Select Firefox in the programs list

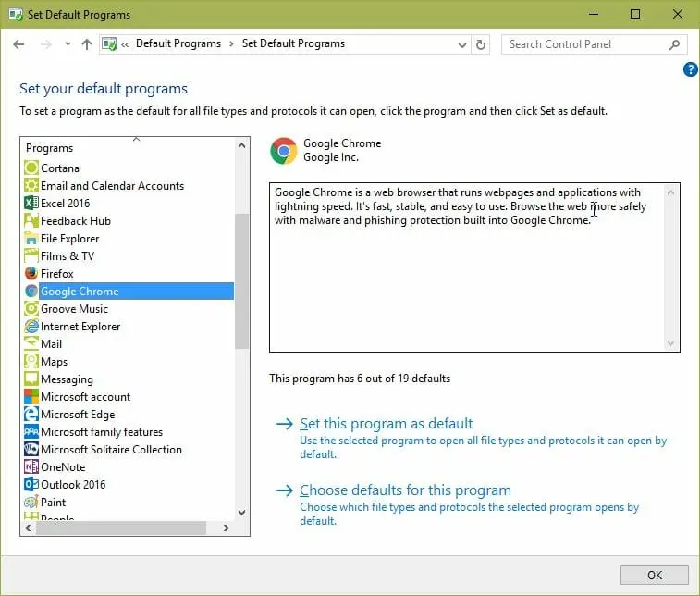tap(56, 273)
